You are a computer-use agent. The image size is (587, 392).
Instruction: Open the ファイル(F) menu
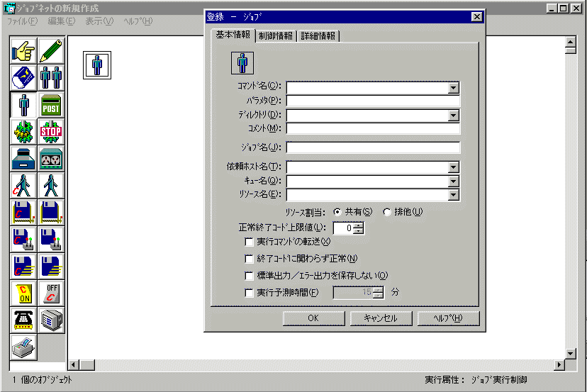[23, 21]
